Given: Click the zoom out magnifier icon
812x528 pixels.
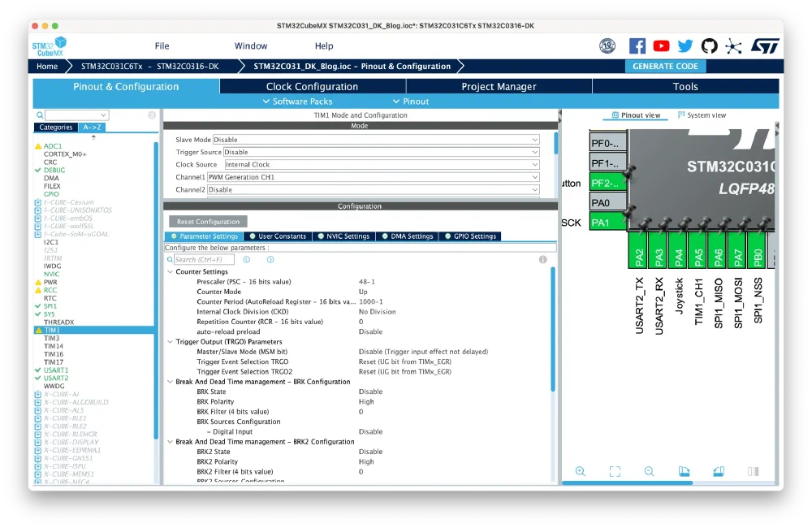Looking at the screenshot, I should point(650,471).
